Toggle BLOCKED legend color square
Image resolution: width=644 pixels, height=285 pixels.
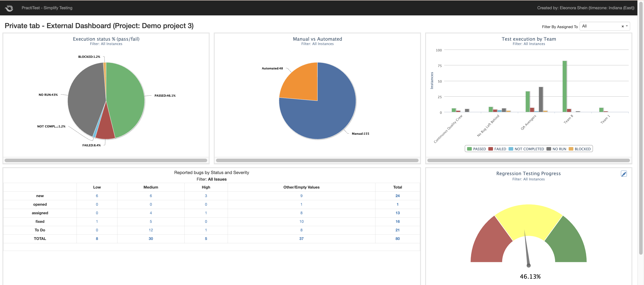pos(571,149)
